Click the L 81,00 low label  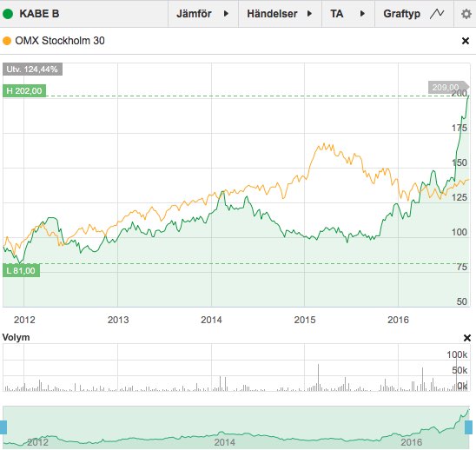[x=21, y=270]
